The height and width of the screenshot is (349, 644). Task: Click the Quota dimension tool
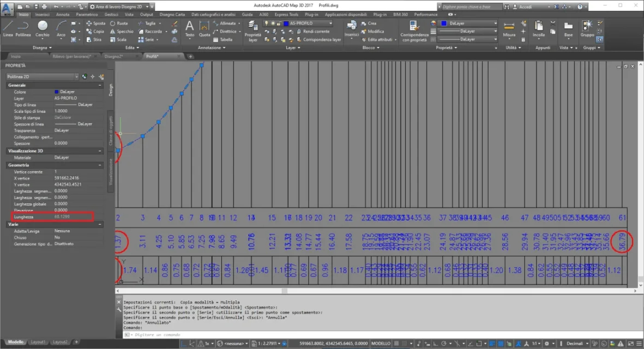point(204,29)
